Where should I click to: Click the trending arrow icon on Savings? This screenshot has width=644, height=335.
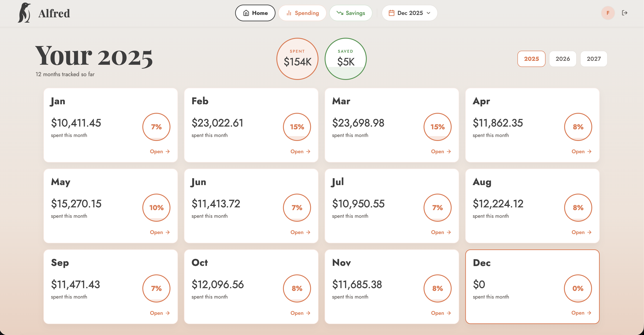click(x=340, y=13)
